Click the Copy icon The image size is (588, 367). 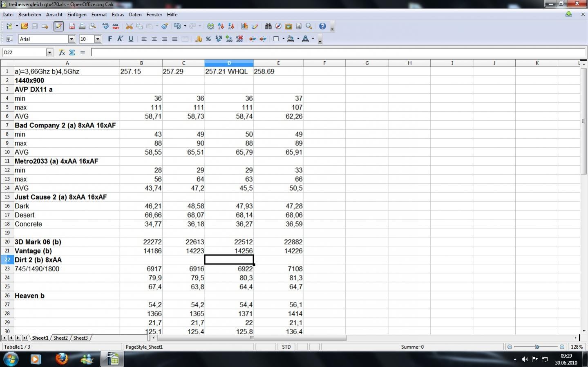click(139, 26)
